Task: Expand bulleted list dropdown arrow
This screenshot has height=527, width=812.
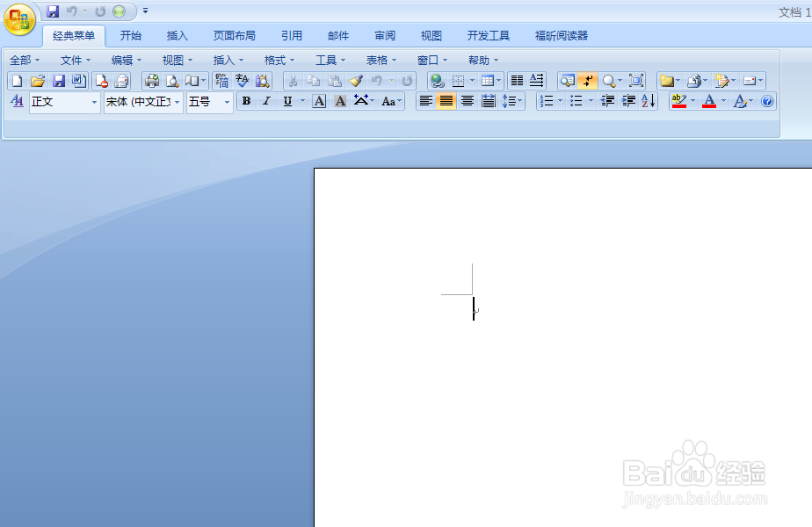Action: [x=591, y=102]
